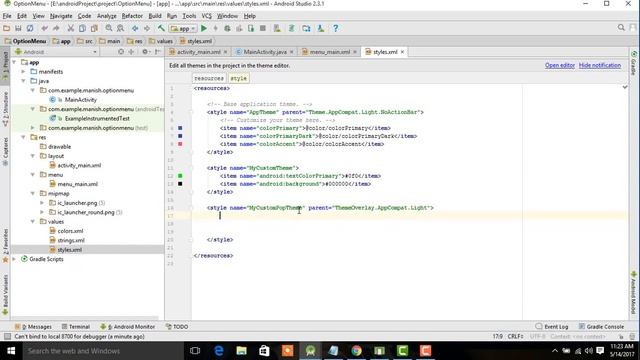Open the Messages tool window
The image size is (640, 360).
[x=33, y=327]
